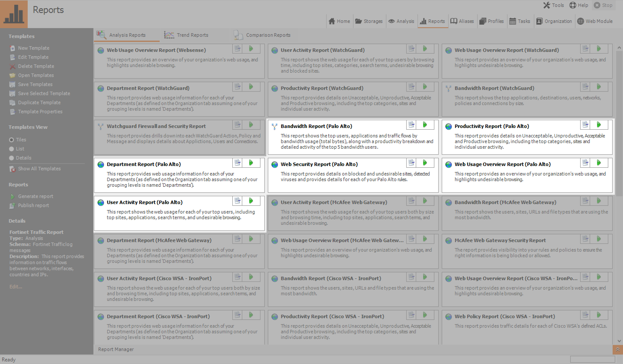Select the Web Usage Overview Report (Palo Alto) tile
Screen dimensions: 623x364
[527, 175]
